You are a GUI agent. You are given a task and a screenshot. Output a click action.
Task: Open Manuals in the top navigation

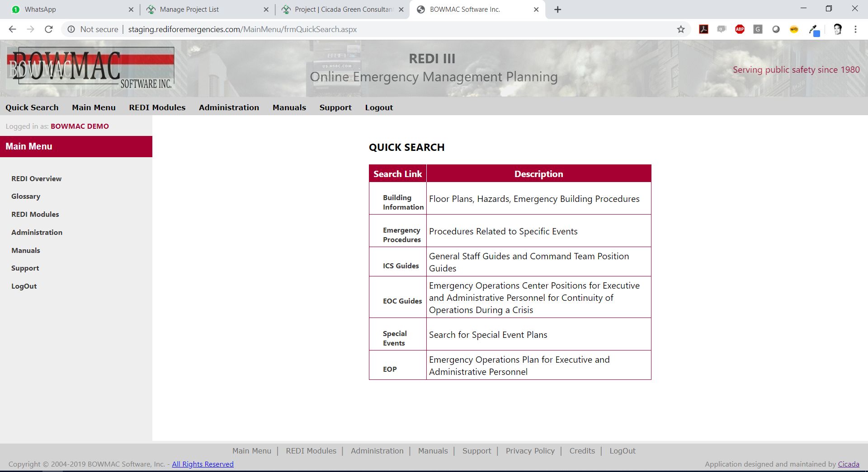tap(289, 107)
